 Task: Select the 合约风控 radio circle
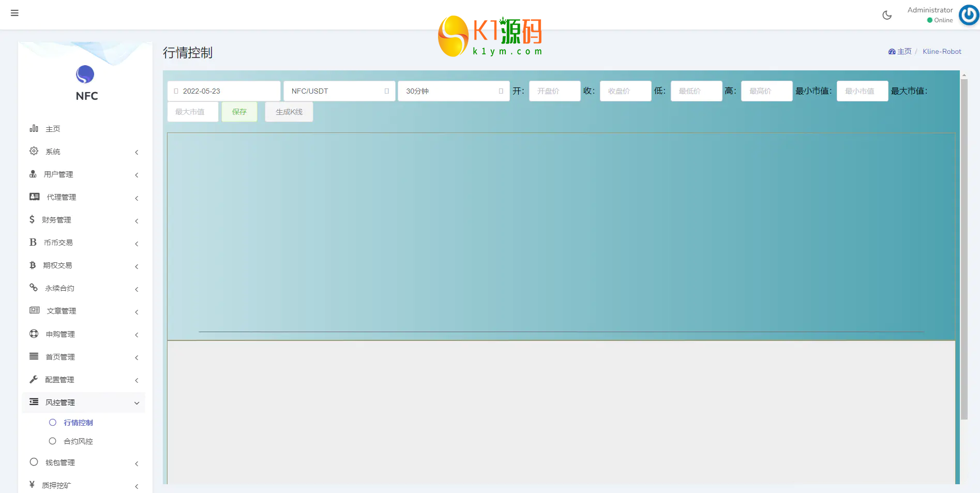click(x=53, y=441)
